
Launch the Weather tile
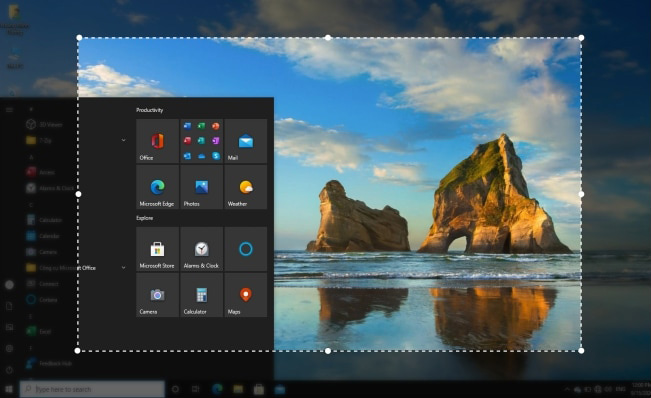[x=246, y=187]
